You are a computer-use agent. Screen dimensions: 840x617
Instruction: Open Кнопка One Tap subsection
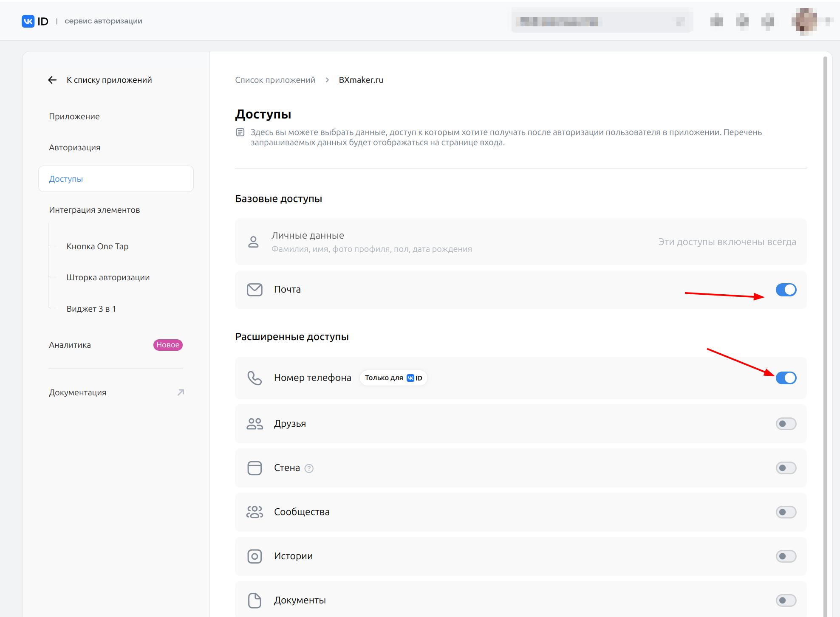[x=97, y=247]
